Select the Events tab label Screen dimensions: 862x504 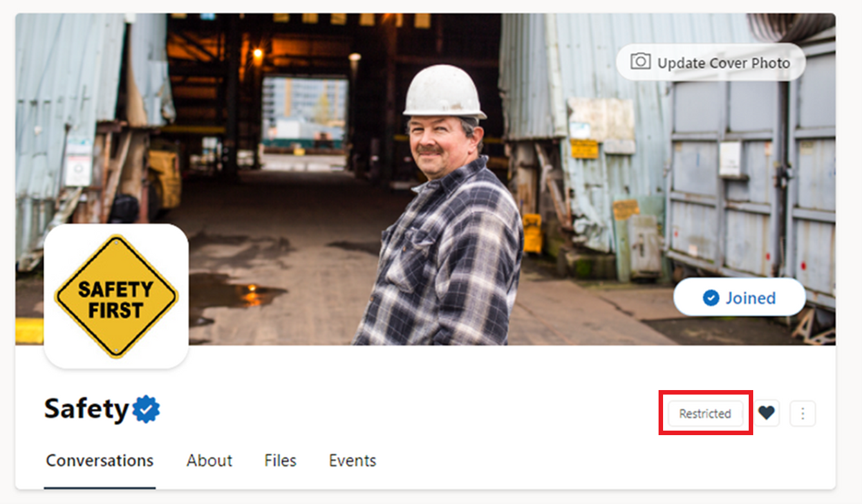[352, 461]
